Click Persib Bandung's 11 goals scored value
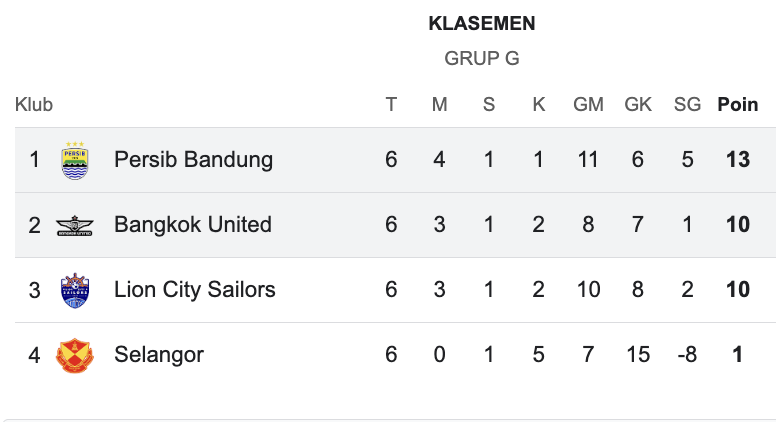The width and height of the screenshot is (776, 422). 588,159
